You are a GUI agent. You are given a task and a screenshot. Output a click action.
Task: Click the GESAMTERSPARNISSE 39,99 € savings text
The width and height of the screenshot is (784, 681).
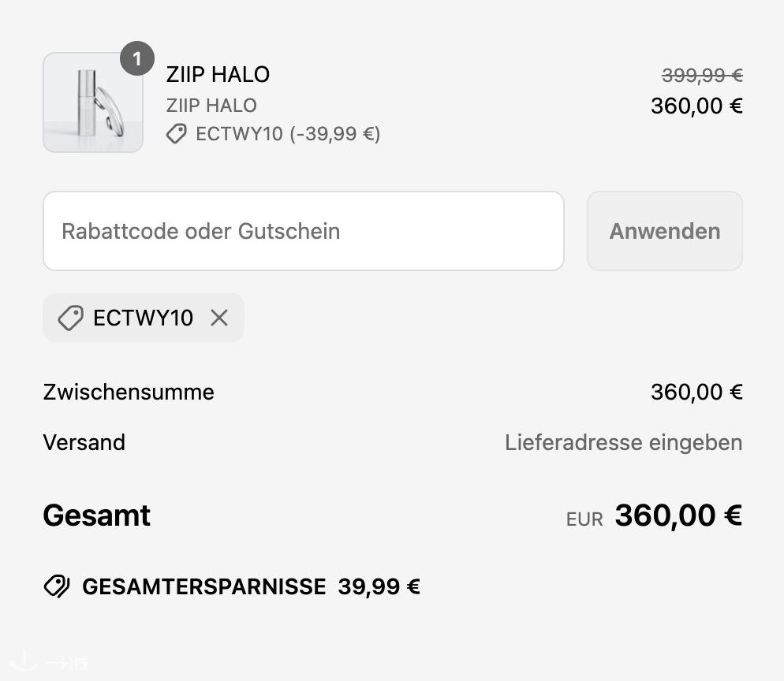(251, 586)
